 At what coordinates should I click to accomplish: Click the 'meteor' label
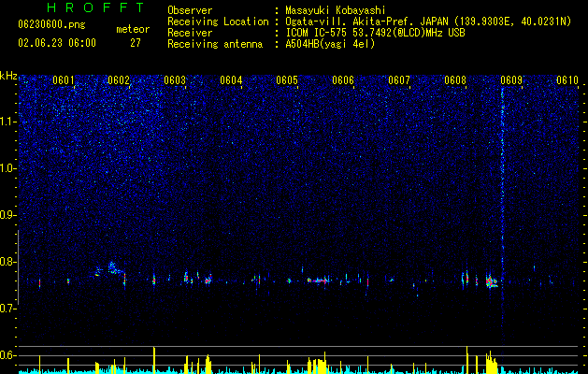click(133, 29)
